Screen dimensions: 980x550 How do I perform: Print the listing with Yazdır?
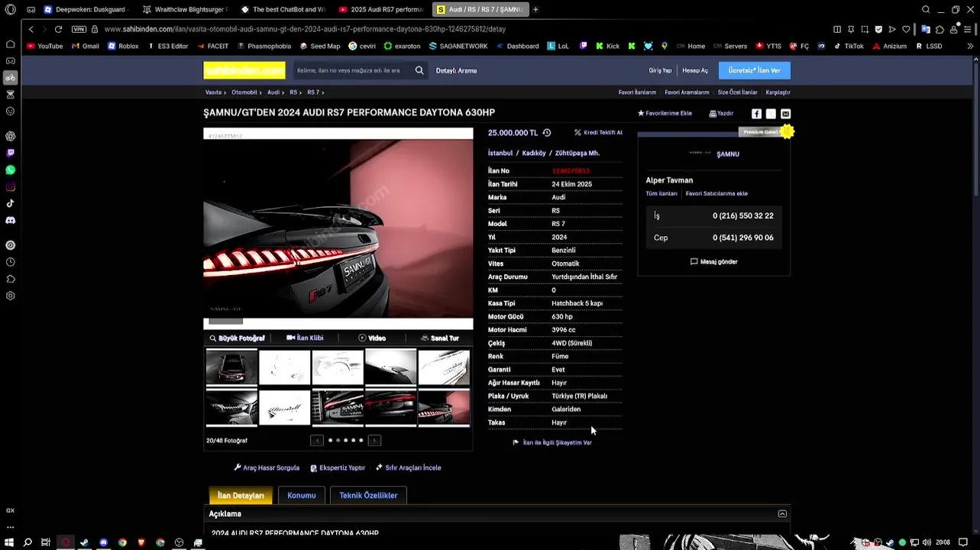point(721,113)
